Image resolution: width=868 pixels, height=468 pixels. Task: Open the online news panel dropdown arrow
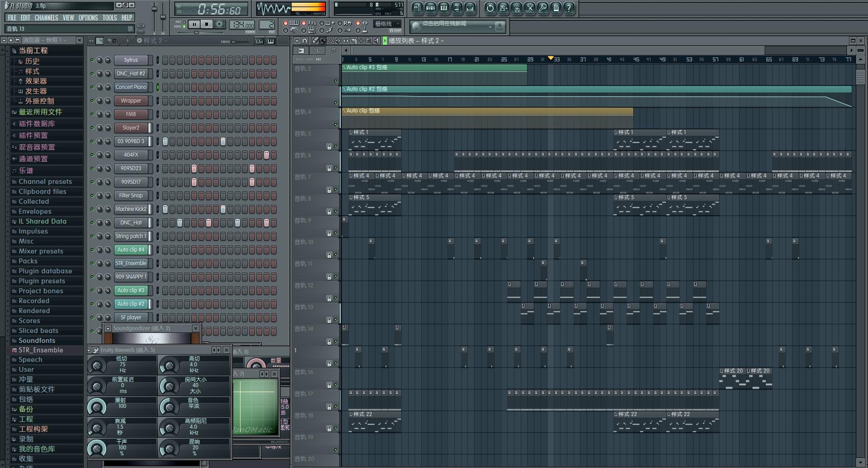(490, 27)
